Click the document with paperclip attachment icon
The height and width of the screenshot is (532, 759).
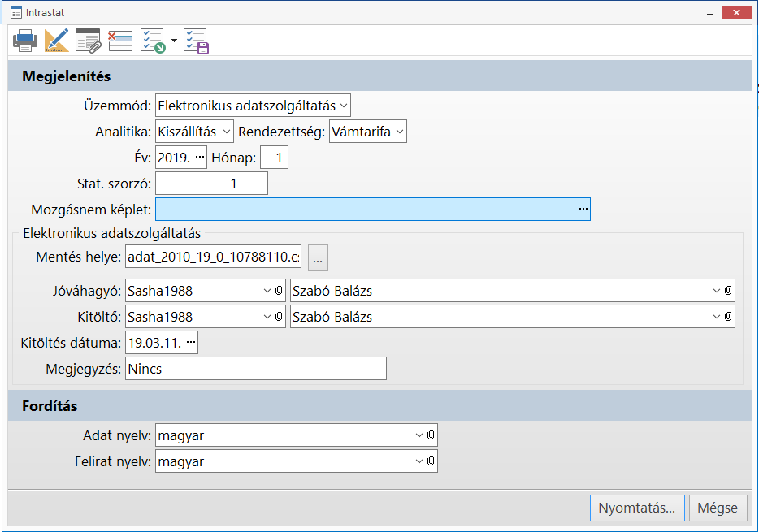pos(88,40)
